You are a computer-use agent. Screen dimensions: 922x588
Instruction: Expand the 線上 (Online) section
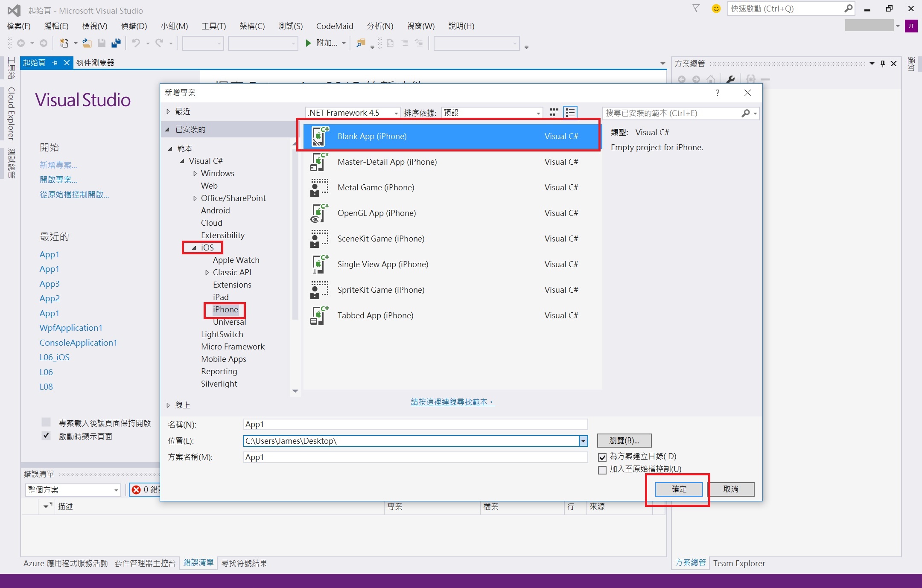pos(168,405)
